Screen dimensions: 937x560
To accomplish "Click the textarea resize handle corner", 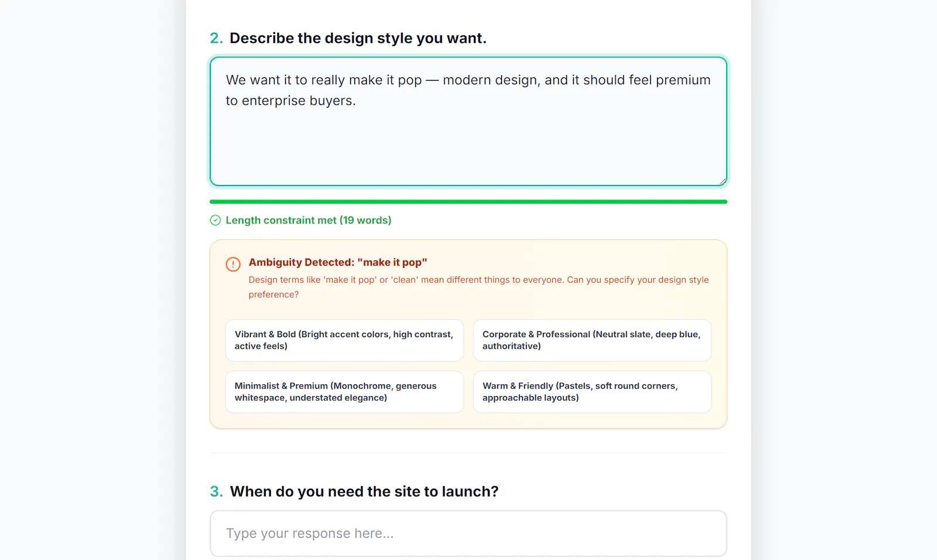I will point(723,181).
